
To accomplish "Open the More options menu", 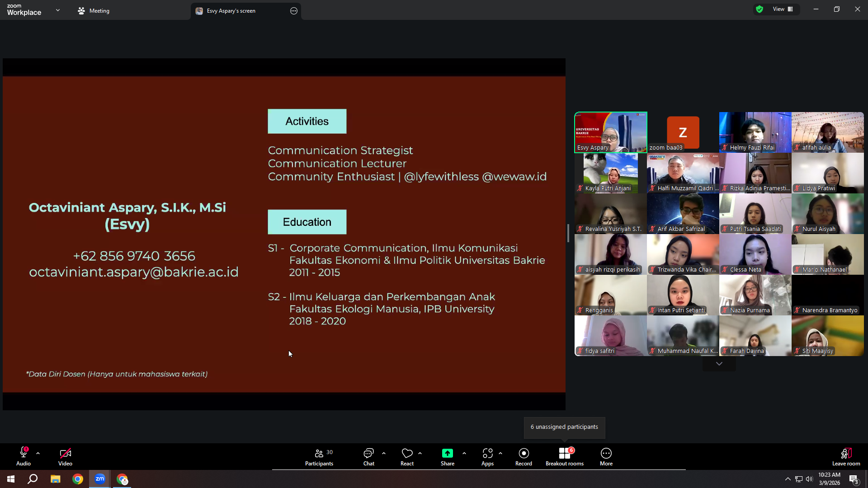I will coord(606,457).
